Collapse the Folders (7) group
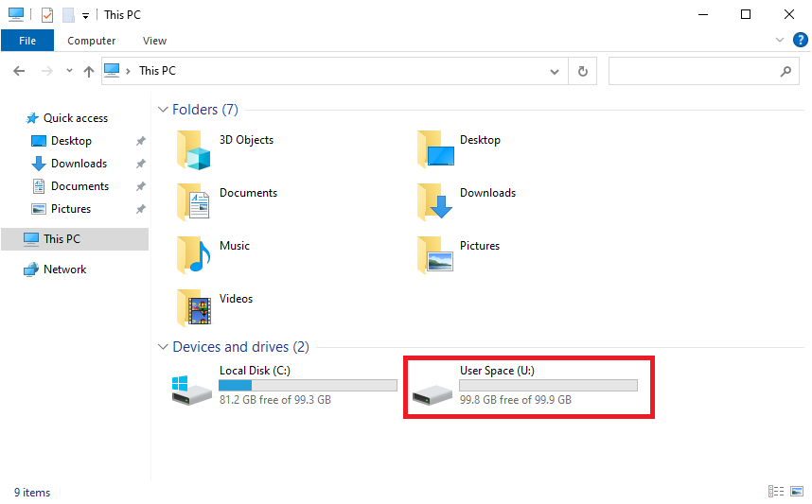812x504 pixels. click(x=163, y=110)
